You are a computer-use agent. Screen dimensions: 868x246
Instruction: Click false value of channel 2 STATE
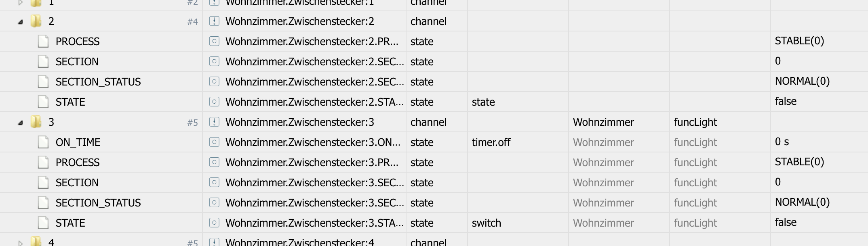pyautogui.click(x=786, y=101)
